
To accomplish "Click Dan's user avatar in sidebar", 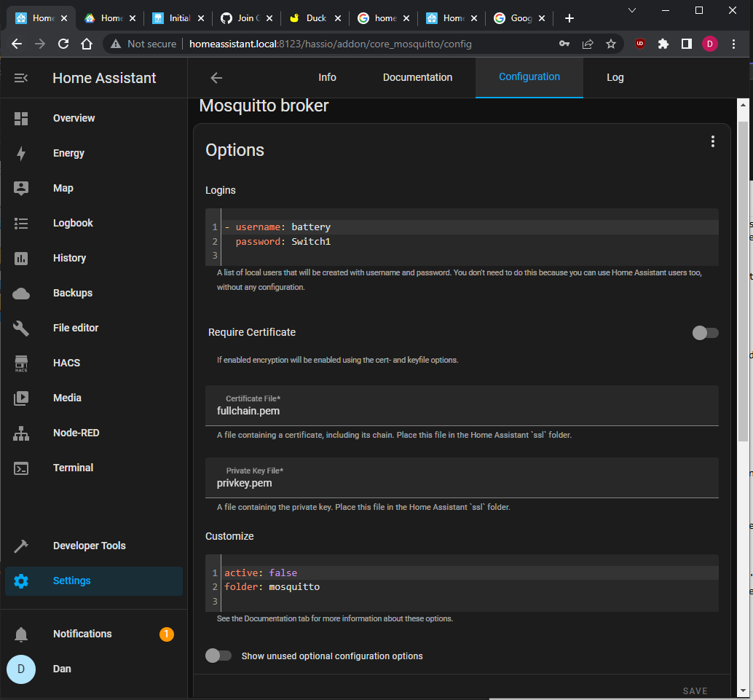I will [x=21, y=669].
